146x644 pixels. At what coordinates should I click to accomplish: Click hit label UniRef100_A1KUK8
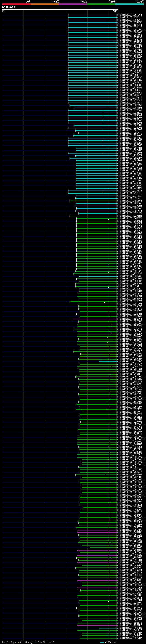click(131, 588)
